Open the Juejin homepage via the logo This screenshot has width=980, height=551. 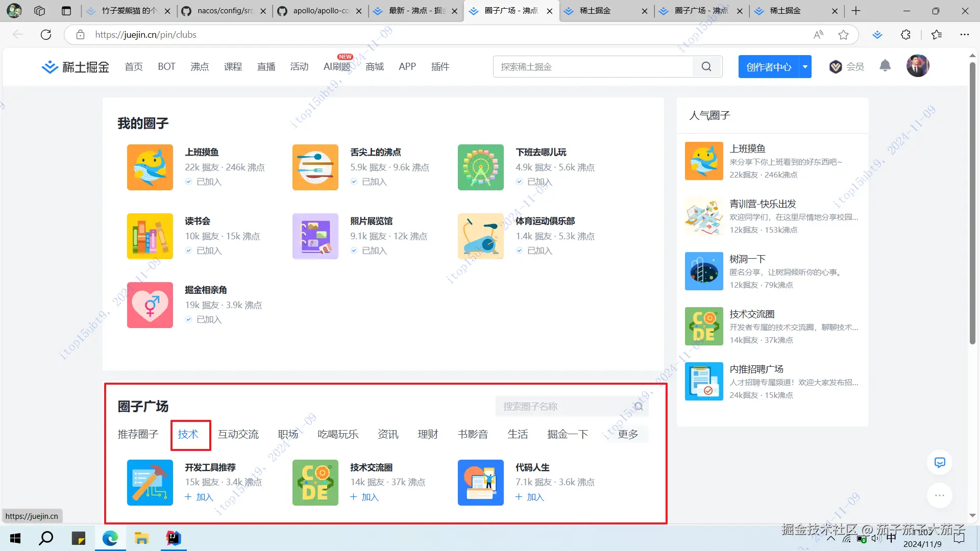(x=75, y=66)
